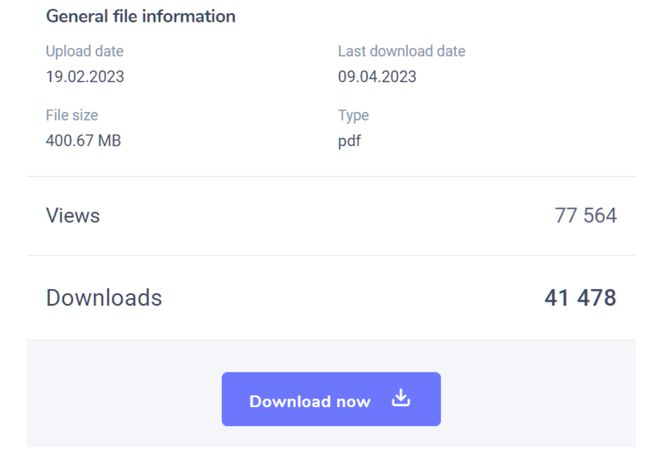
Task: Click the Views label
Action: [73, 216]
